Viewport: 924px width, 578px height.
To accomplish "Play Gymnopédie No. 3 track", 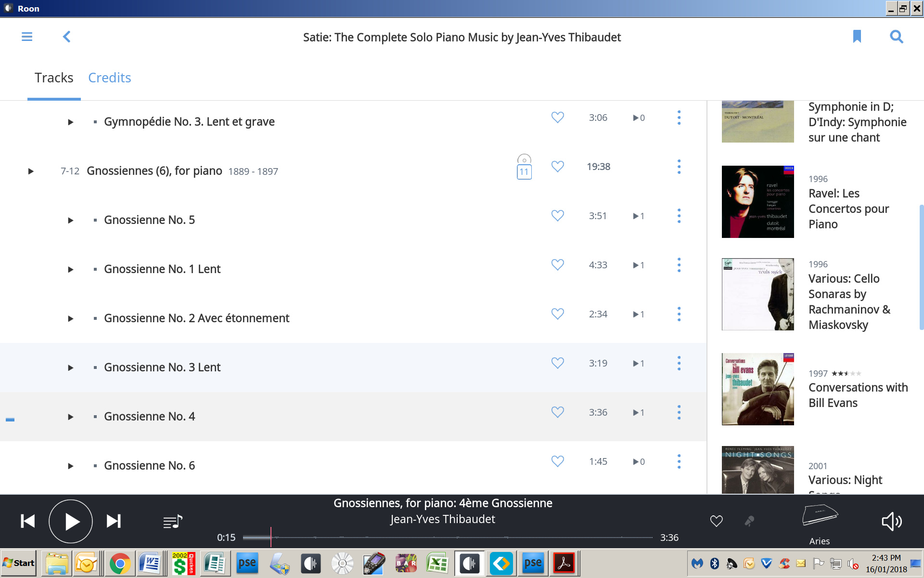I will click(71, 122).
